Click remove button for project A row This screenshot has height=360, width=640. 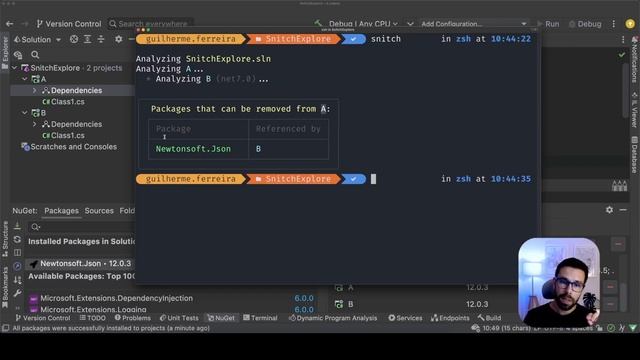610,287
